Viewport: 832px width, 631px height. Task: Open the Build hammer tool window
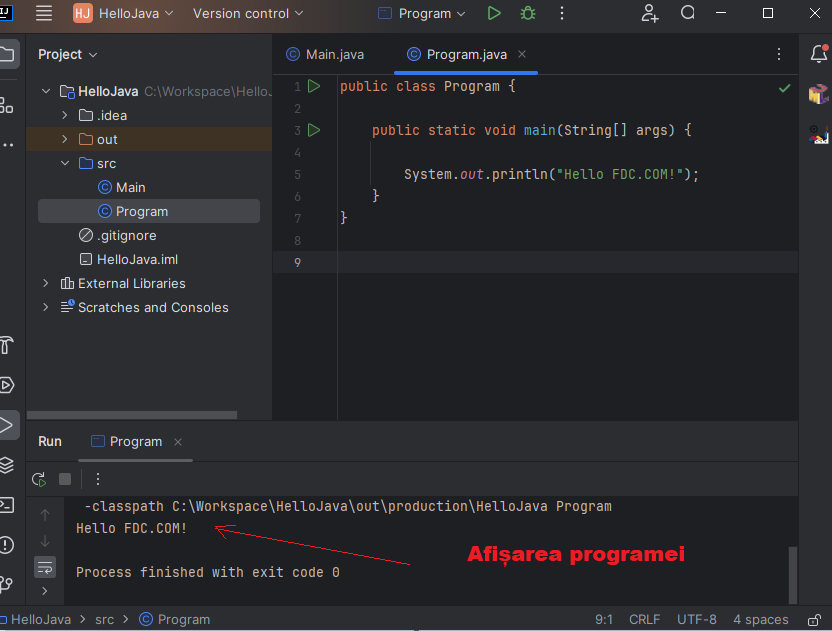tap(6, 345)
